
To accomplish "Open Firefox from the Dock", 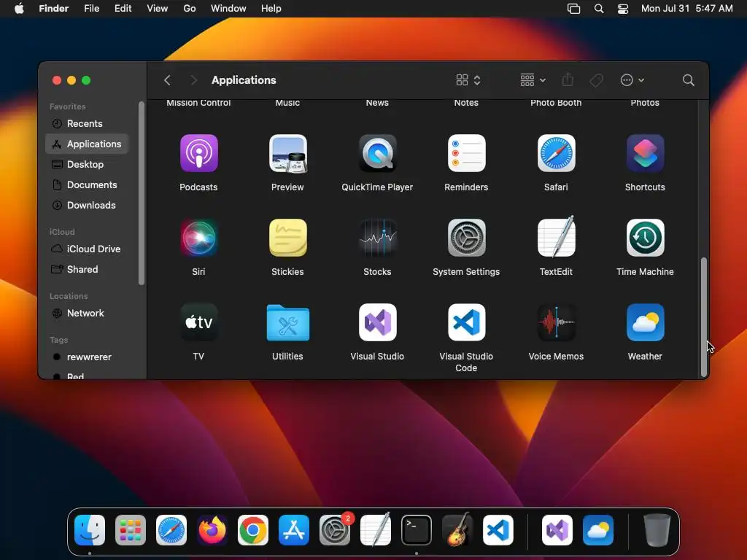I will point(212,530).
